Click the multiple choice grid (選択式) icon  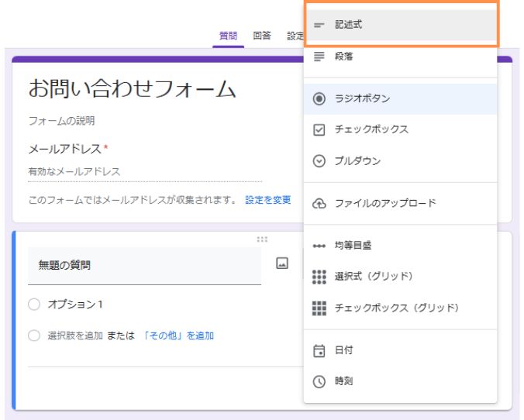pyautogui.click(x=319, y=277)
